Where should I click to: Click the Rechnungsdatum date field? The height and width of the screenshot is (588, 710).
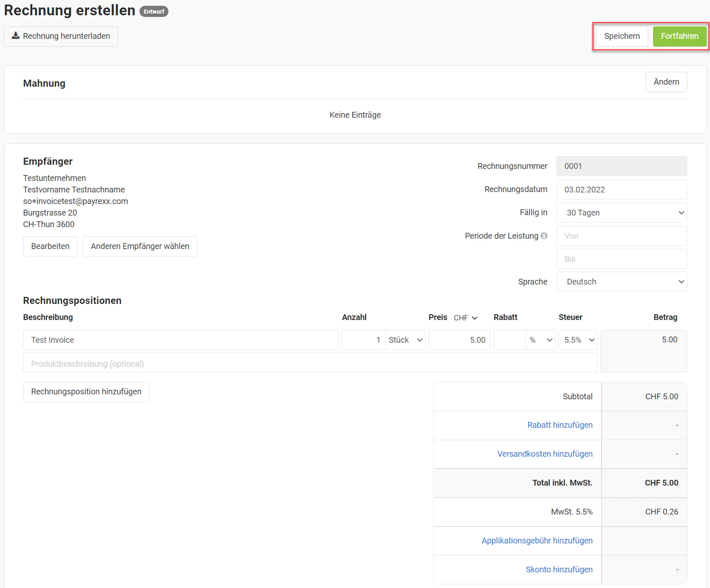click(x=621, y=190)
